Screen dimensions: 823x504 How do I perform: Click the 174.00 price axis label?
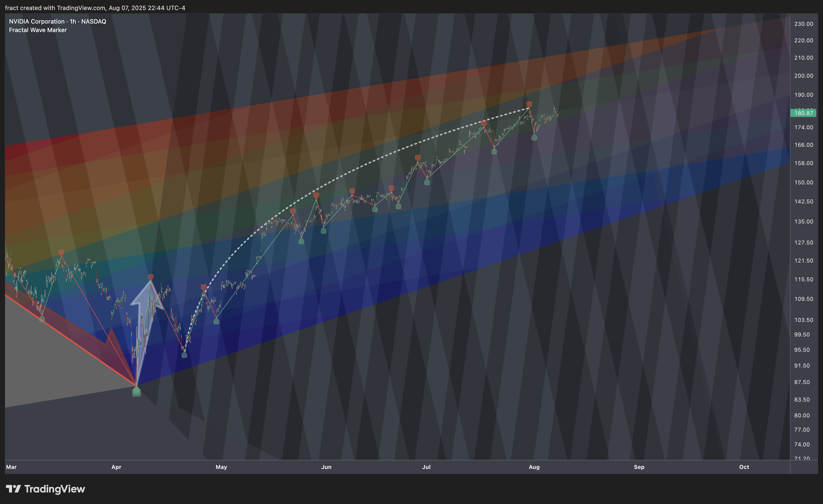tap(804, 127)
